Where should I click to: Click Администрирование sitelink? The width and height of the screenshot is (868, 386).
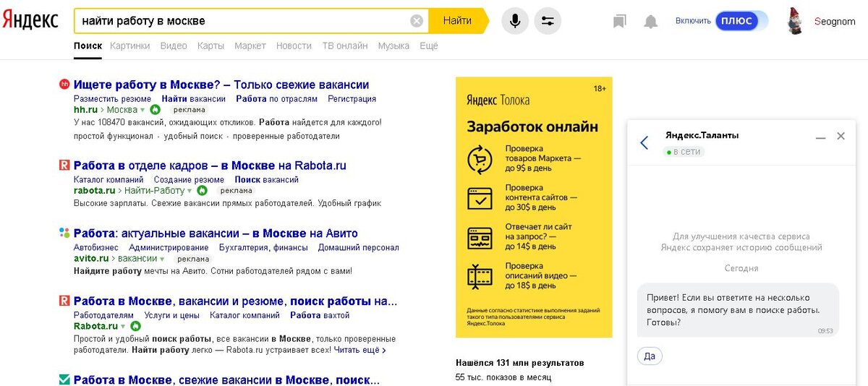coord(169,247)
